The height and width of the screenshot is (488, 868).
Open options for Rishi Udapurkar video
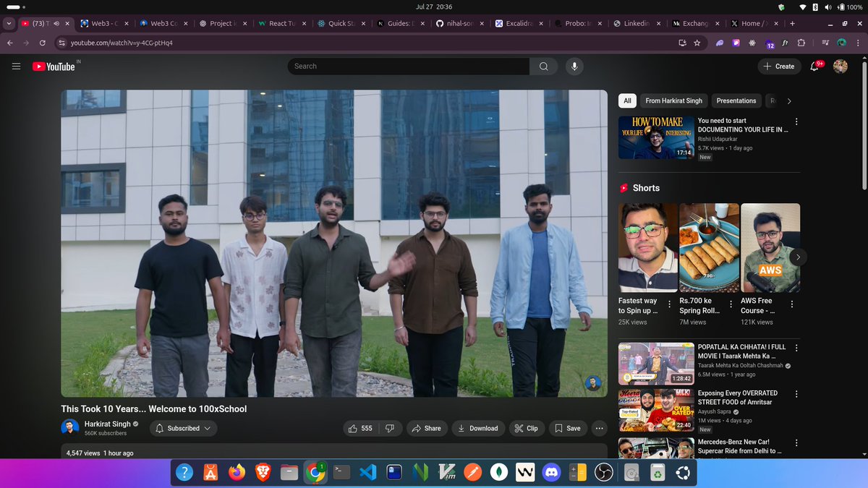(796, 121)
